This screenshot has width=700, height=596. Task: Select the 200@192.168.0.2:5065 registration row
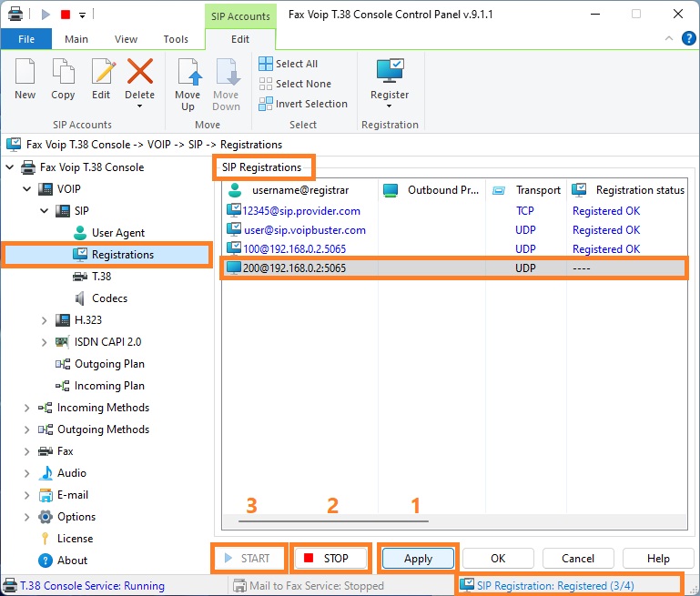coord(454,268)
